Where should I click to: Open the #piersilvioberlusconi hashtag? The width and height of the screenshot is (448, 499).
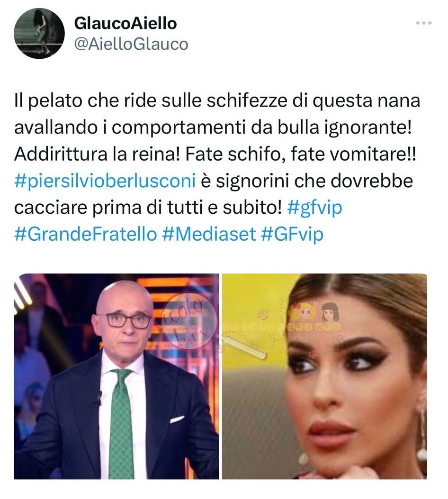(x=105, y=181)
